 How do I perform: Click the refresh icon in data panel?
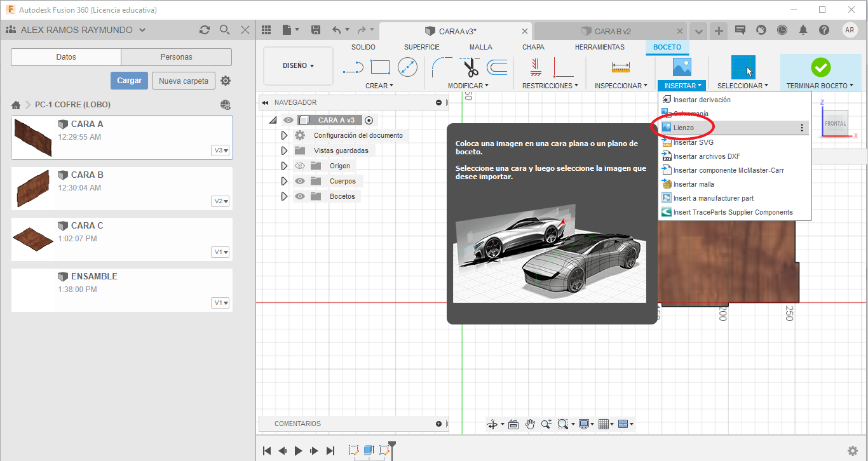(x=204, y=30)
